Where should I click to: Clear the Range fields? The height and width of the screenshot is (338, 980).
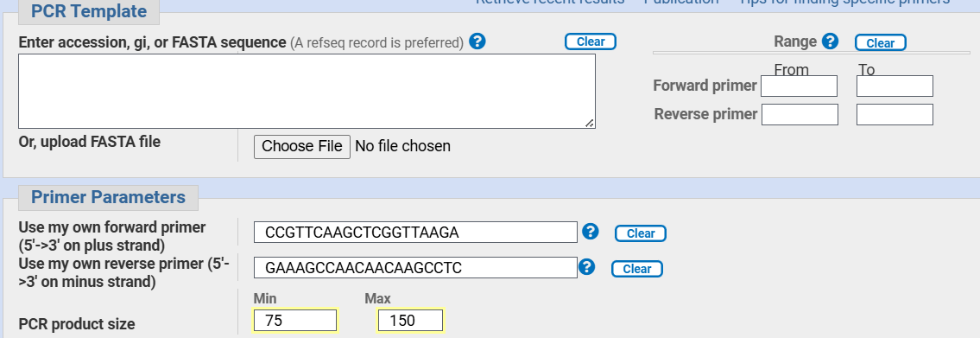[x=881, y=43]
